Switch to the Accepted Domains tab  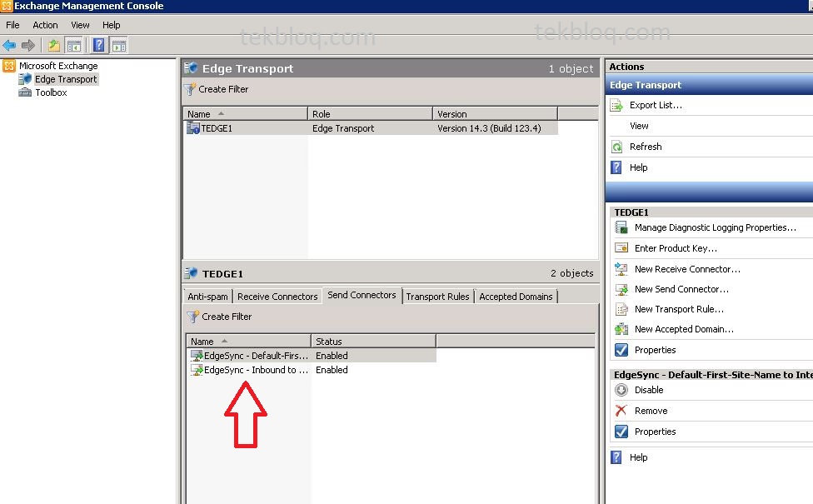(516, 297)
